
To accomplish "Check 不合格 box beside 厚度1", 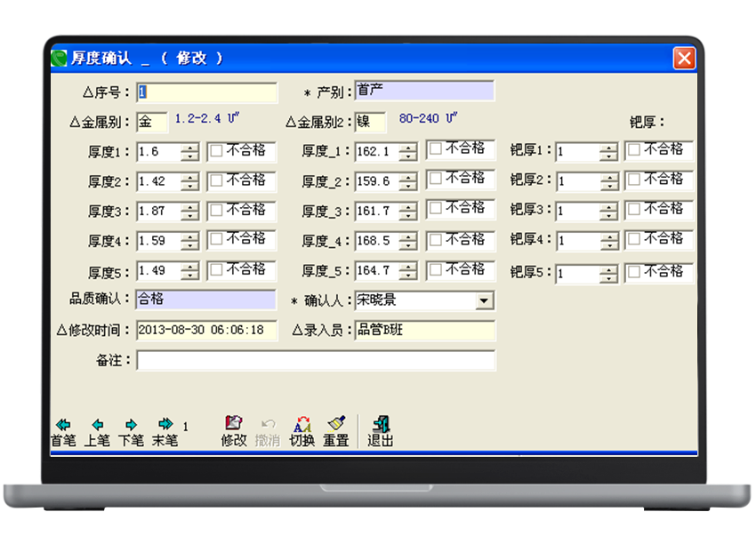I will [x=216, y=151].
